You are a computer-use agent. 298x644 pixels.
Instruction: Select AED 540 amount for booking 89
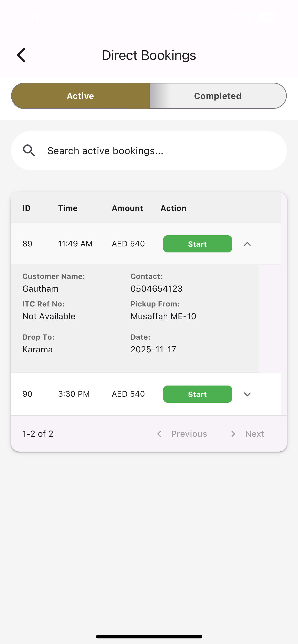[x=128, y=244]
